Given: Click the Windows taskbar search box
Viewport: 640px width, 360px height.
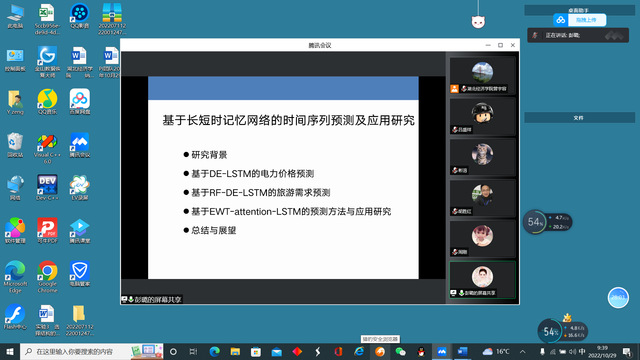Looking at the screenshot, I should (92, 351).
